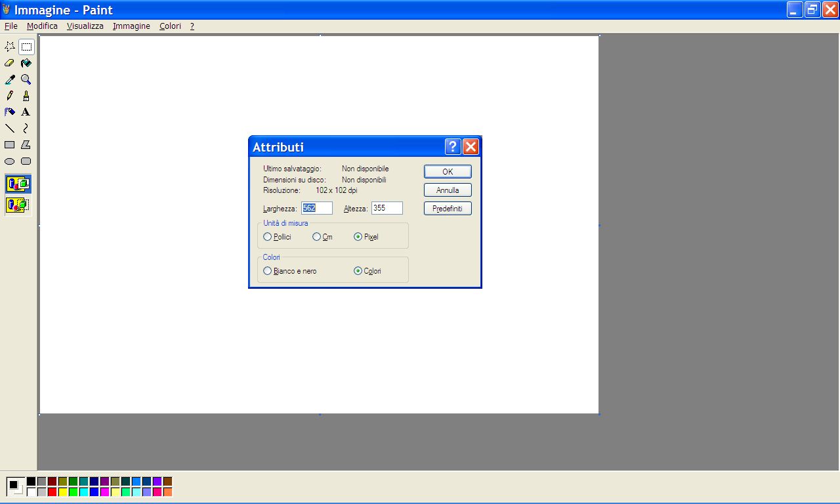Pick the violet purple top-row swatch

pos(157,482)
